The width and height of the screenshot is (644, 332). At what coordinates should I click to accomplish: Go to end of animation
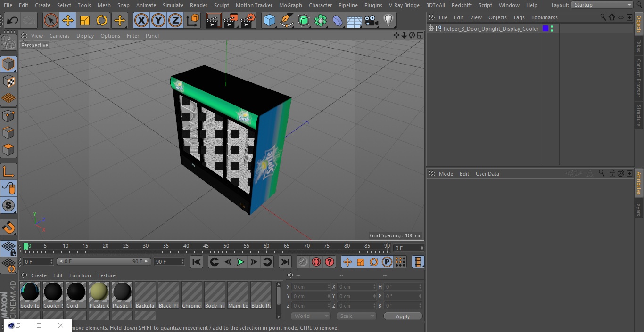[x=285, y=262]
